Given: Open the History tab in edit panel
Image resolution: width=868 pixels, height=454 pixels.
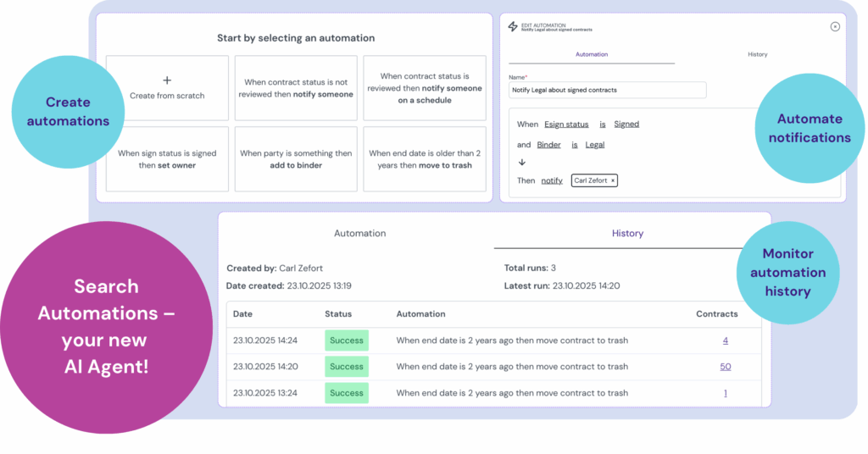Looking at the screenshot, I should [757, 54].
